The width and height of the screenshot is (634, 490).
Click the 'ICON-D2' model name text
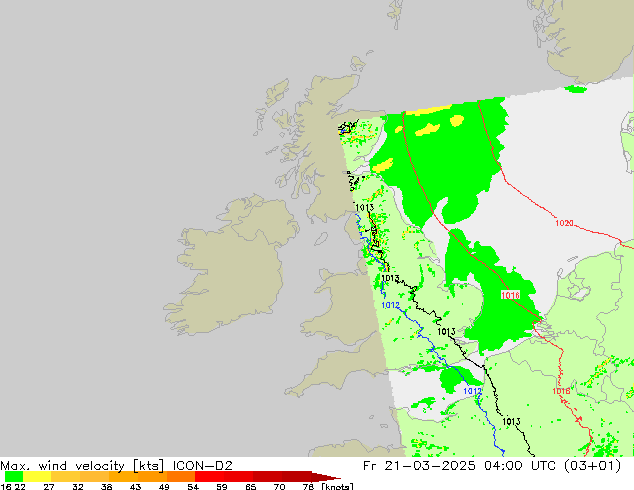[203, 466]
